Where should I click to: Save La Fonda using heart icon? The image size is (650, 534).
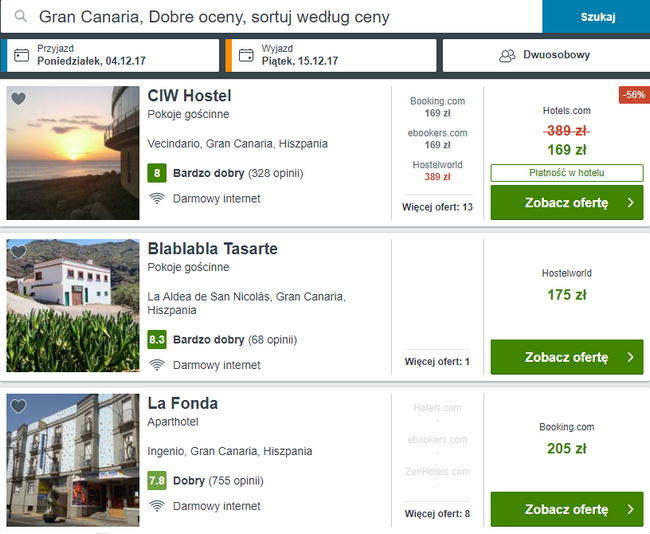click(x=18, y=407)
